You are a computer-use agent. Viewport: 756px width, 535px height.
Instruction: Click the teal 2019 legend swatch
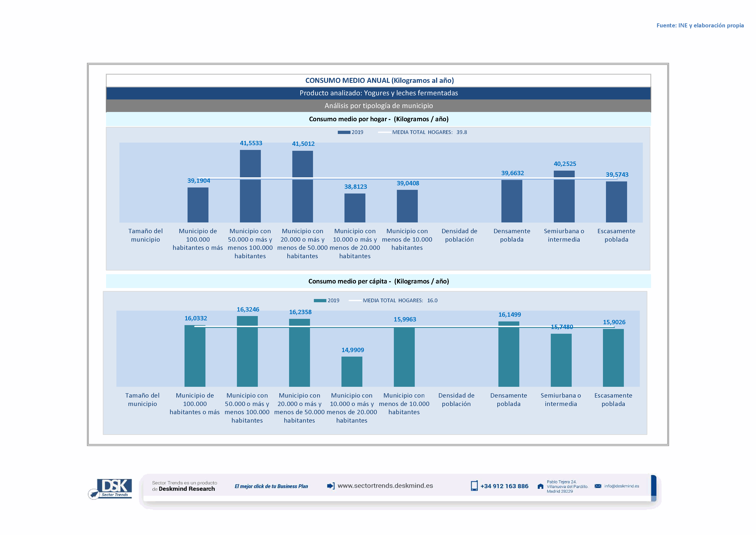[x=320, y=301]
